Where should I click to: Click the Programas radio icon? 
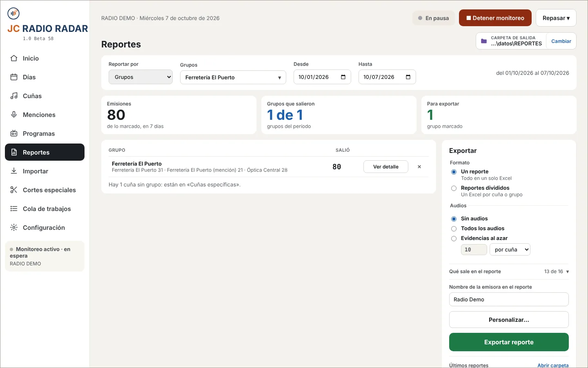(14, 134)
